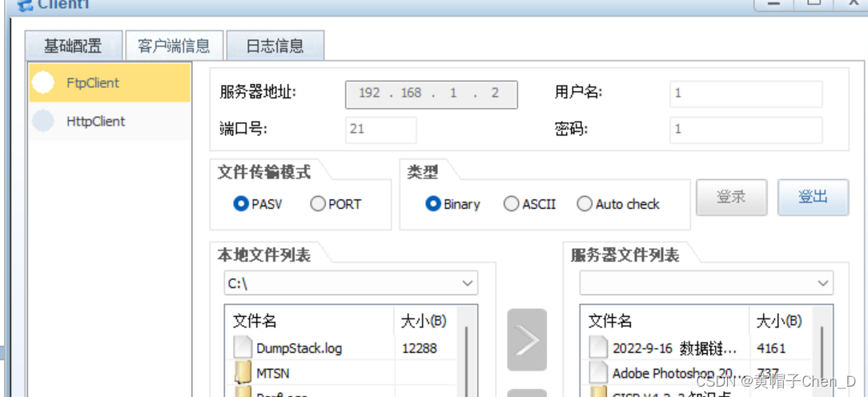Select ASCII transfer type
This screenshot has height=397, width=868.
click(x=530, y=204)
